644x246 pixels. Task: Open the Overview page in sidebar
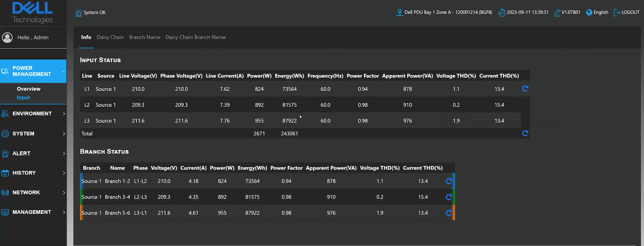[x=29, y=89]
